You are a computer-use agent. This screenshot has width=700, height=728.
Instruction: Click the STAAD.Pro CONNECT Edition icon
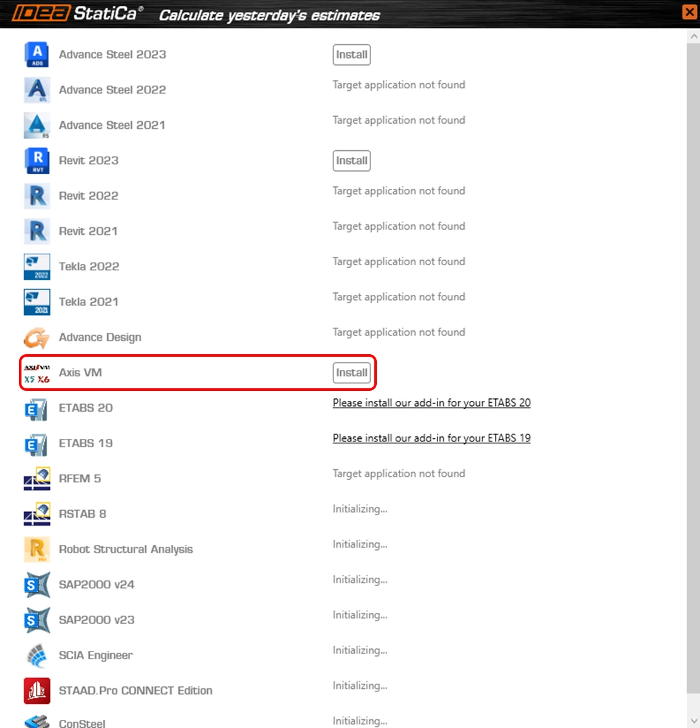coord(37,690)
